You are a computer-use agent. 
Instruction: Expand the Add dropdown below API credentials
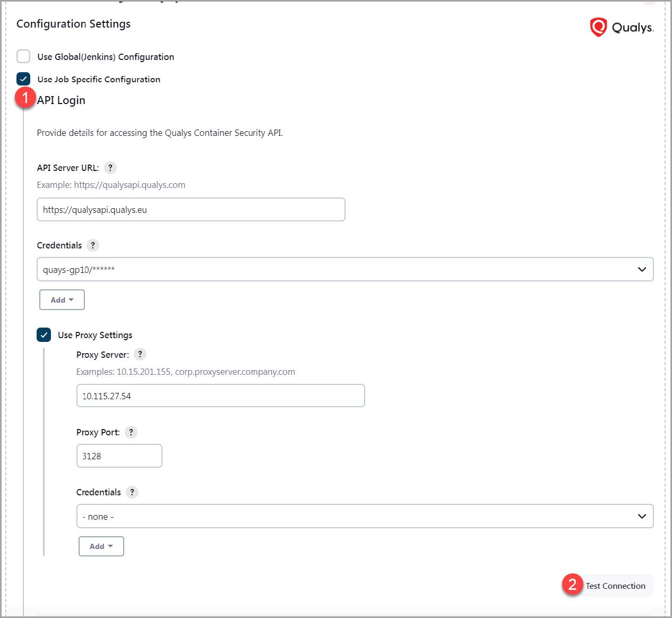62,299
